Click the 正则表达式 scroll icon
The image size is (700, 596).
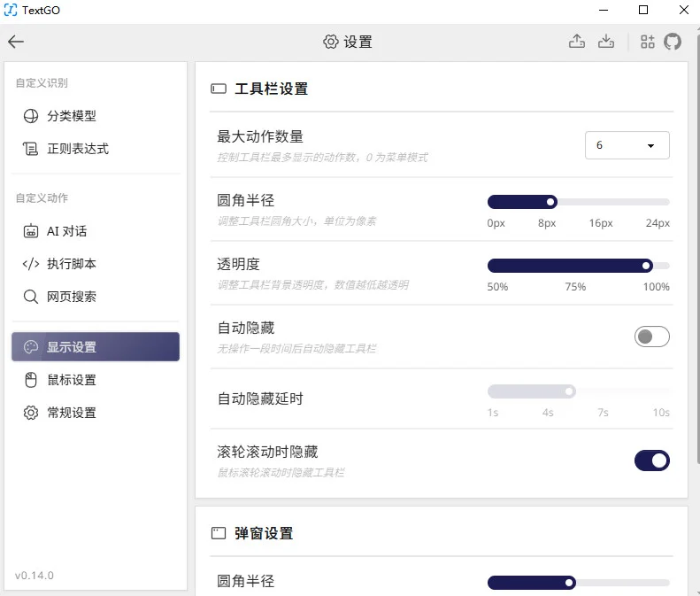pos(31,149)
